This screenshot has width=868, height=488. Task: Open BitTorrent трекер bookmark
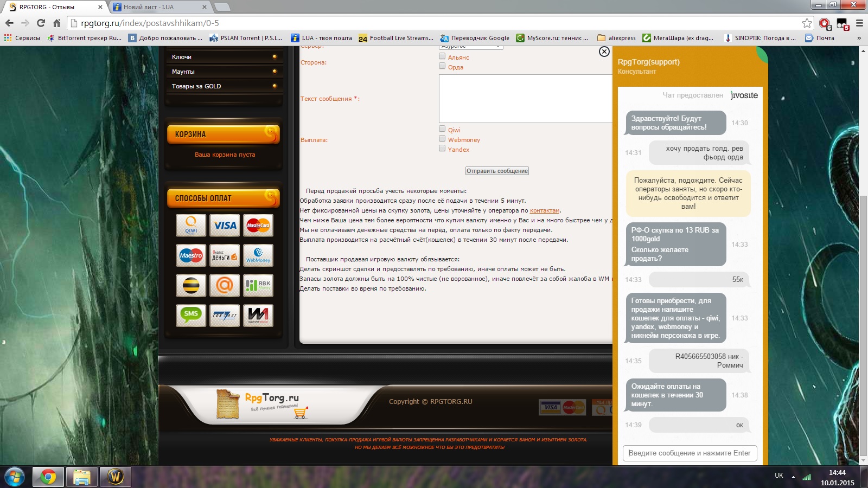click(84, 38)
